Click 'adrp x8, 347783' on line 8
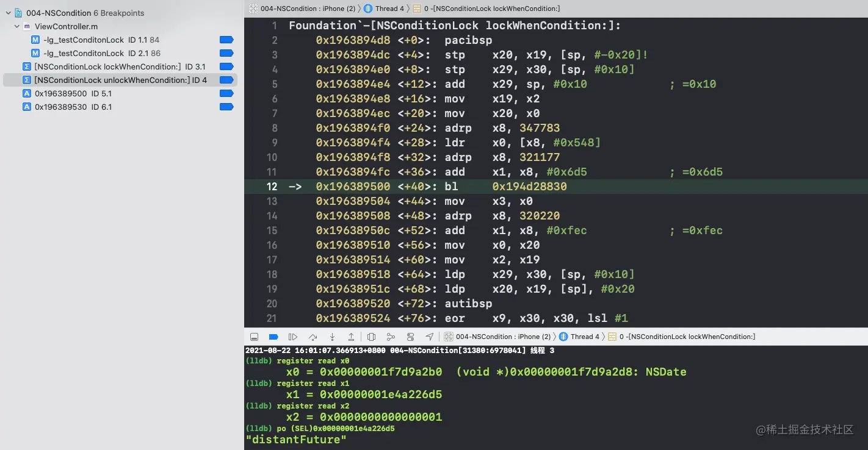Image resolution: width=868 pixels, height=450 pixels. [x=502, y=128]
